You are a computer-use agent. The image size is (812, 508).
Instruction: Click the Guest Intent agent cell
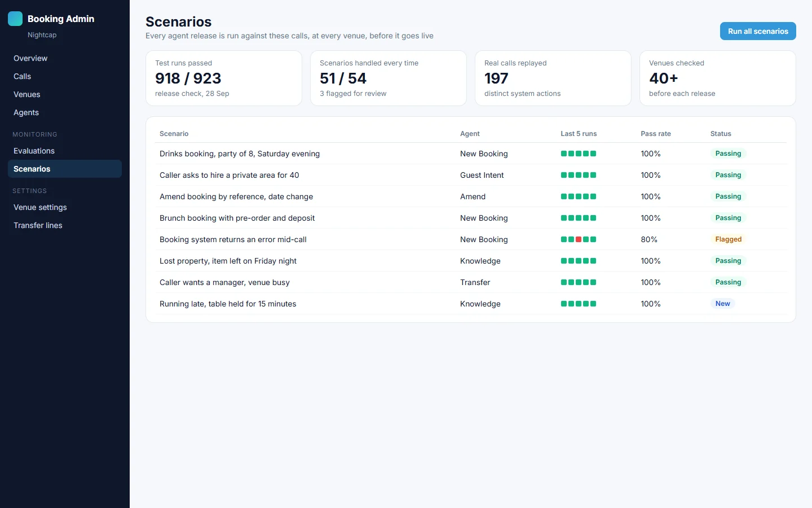point(482,175)
